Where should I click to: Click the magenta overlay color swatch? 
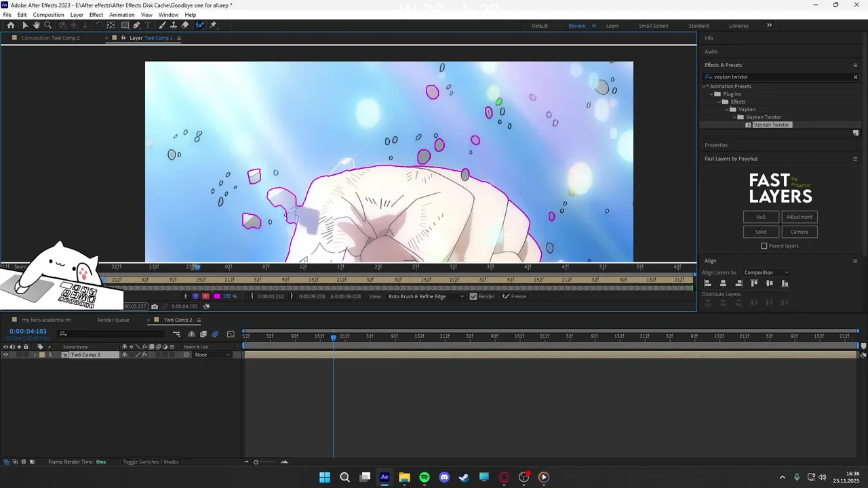pos(217,296)
